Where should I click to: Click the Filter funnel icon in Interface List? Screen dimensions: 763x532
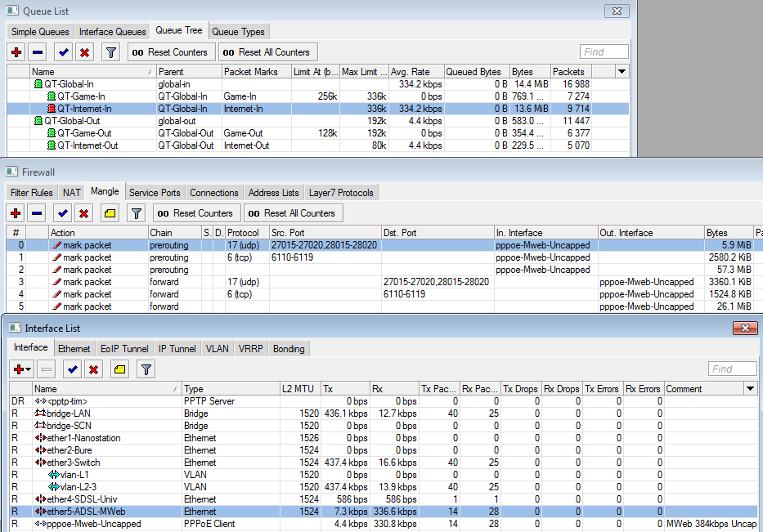[146, 369]
